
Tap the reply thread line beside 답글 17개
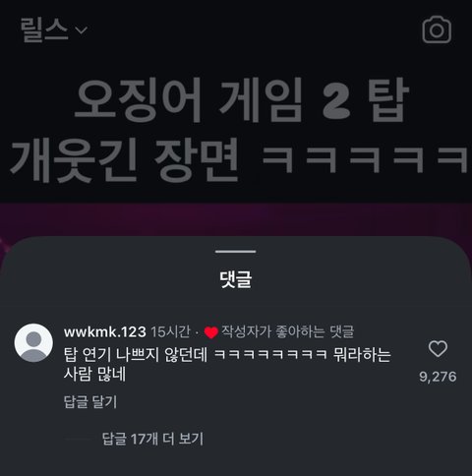(79, 439)
